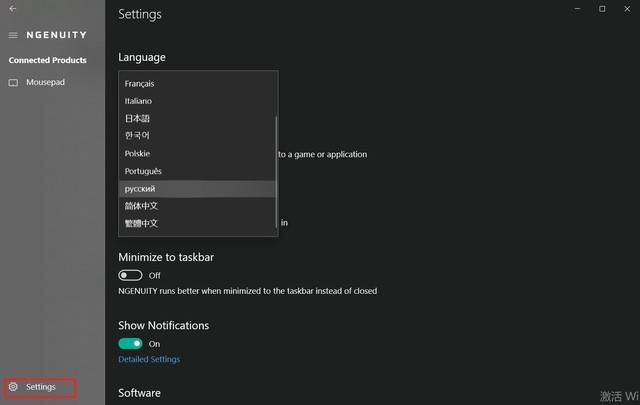
Task: Click the Settings gear icon
Action: click(13, 387)
